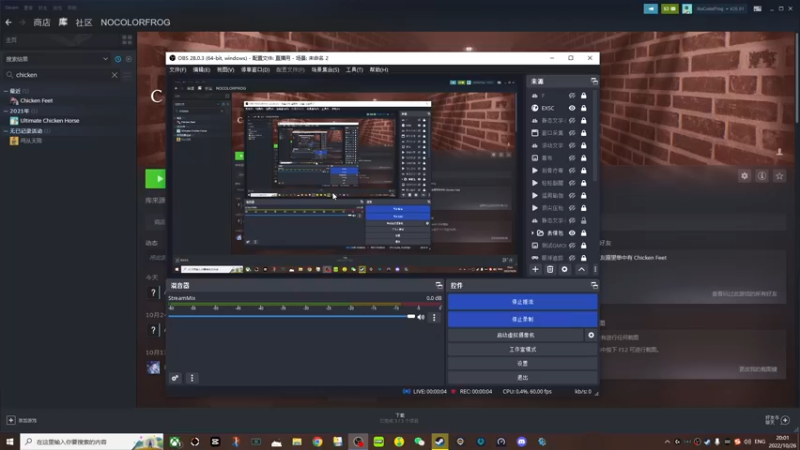Image resolution: width=800 pixels, height=450 pixels.
Task: Open advanced audio properties gear in mixer
Action: click(175, 378)
